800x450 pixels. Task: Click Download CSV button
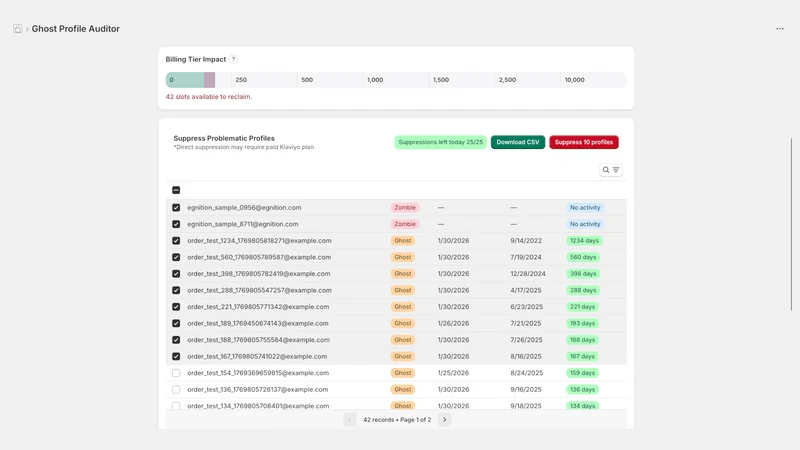(x=518, y=142)
